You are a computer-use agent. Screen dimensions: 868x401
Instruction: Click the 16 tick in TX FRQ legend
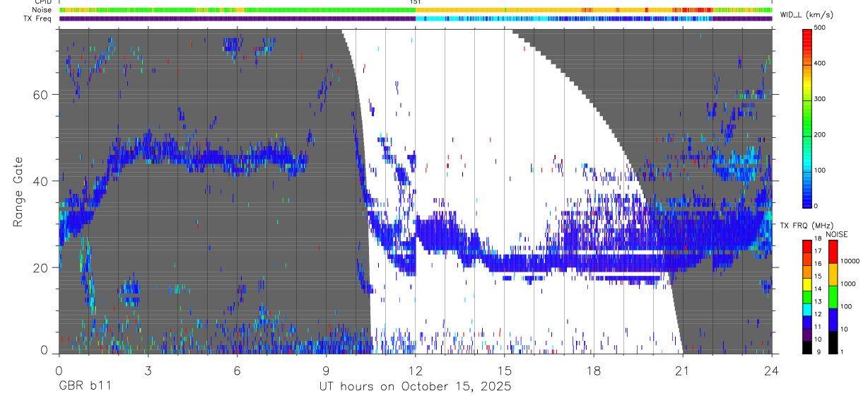[x=818, y=263]
